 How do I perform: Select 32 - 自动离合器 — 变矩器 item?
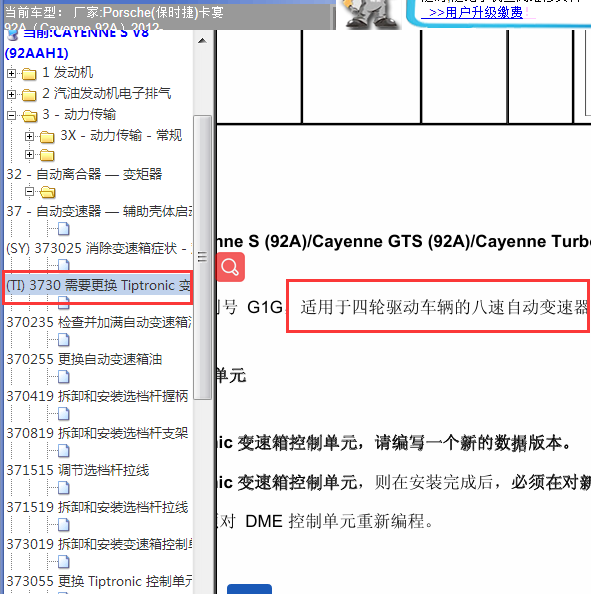pos(84,174)
